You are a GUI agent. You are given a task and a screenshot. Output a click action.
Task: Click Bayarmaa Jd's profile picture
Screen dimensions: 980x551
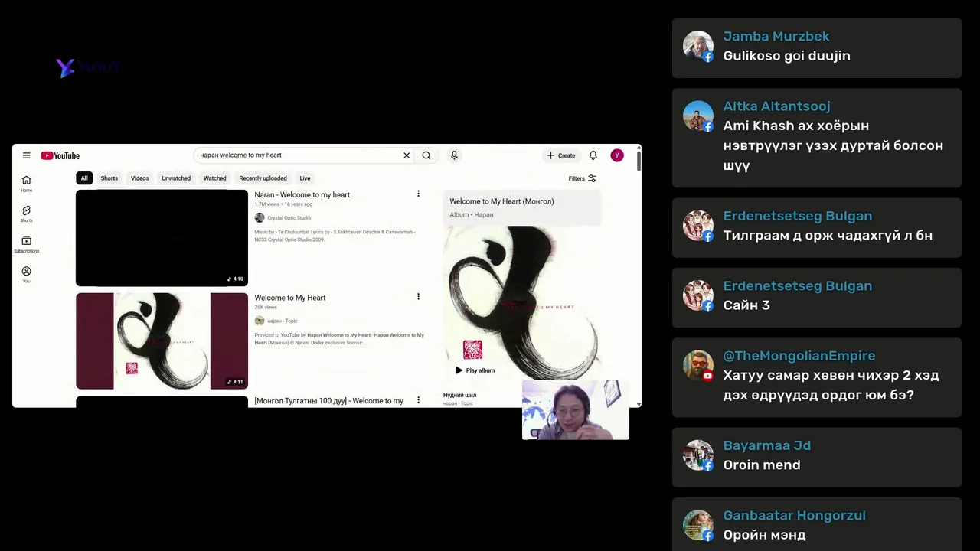698,455
